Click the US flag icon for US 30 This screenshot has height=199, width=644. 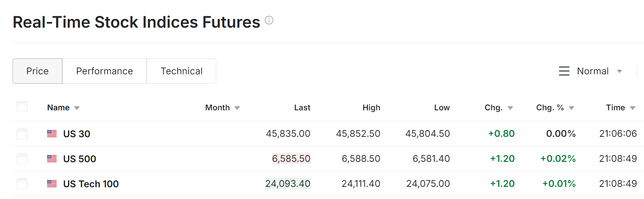pyautogui.click(x=52, y=134)
